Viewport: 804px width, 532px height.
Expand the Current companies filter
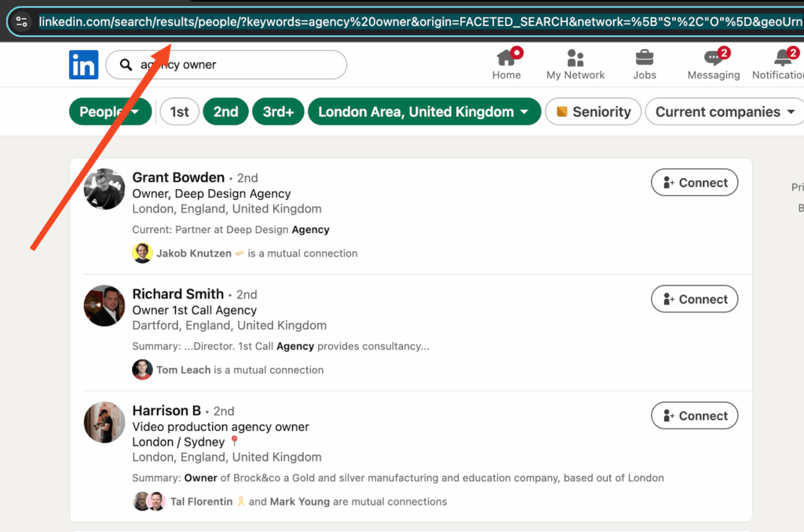click(723, 111)
